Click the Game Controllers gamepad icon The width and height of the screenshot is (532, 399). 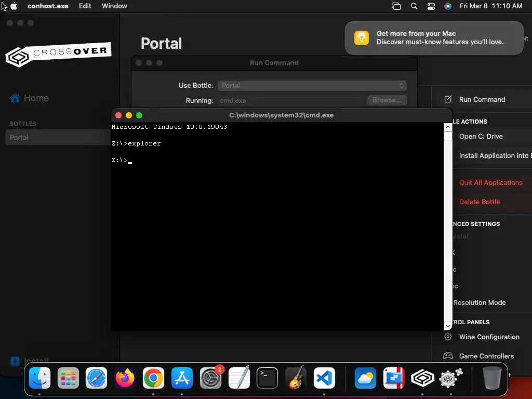tap(448, 356)
